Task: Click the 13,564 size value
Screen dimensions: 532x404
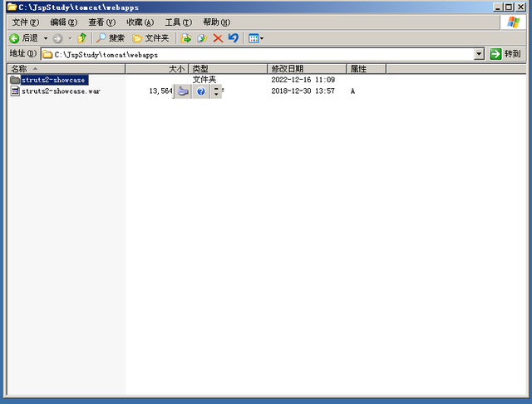Action: (x=160, y=91)
